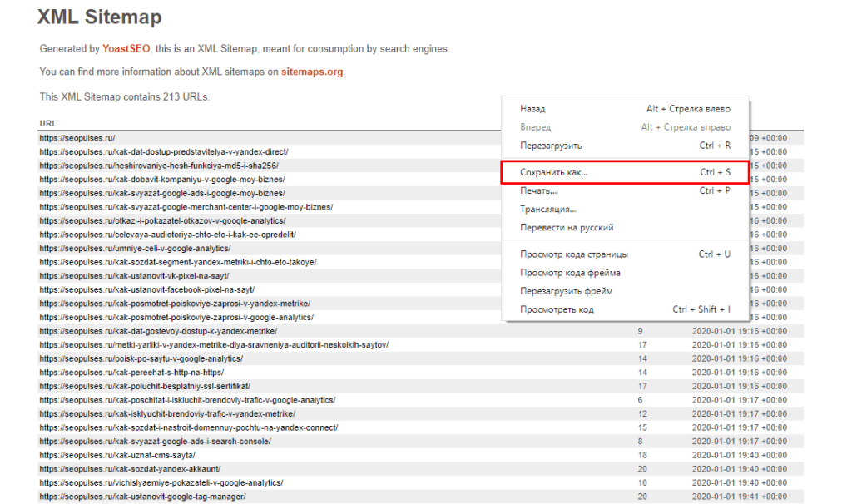Screen dimensions: 852x504
Task: Open the https://seopulses.ru/ homepage URL
Action: 77,138
